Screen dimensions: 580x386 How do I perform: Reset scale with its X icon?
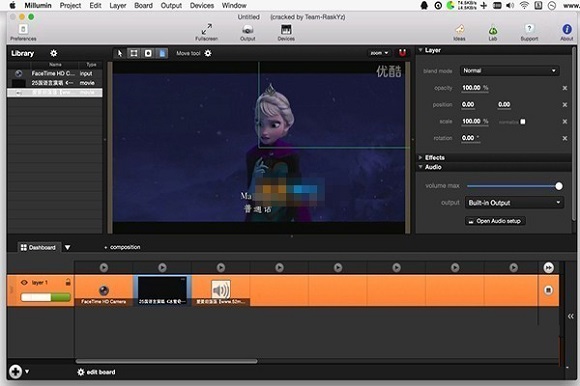tap(565, 121)
